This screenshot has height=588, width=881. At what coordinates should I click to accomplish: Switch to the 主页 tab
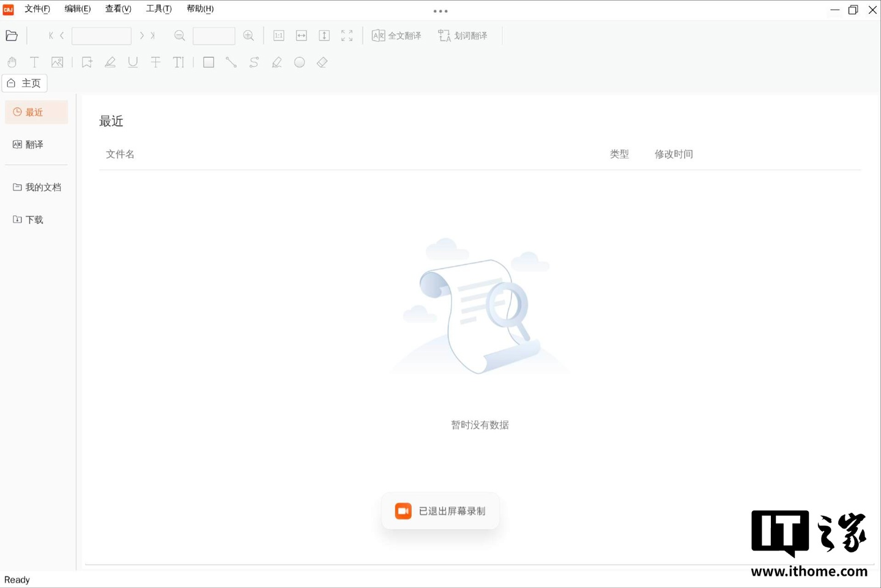point(24,83)
